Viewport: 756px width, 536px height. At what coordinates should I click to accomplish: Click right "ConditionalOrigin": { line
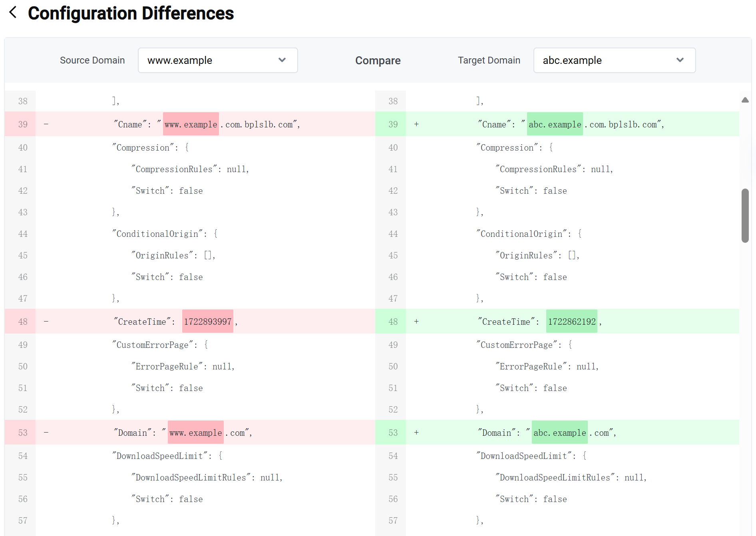529,234
